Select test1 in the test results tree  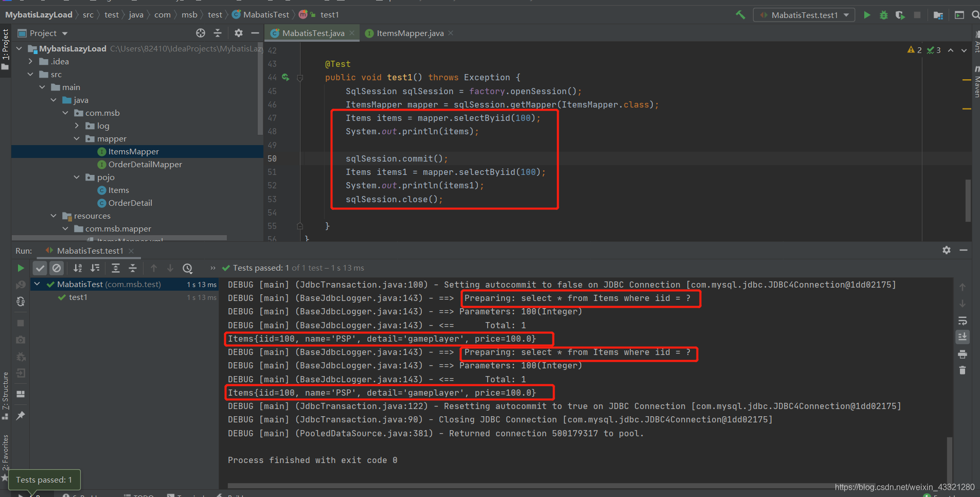click(x=78, y=297)
